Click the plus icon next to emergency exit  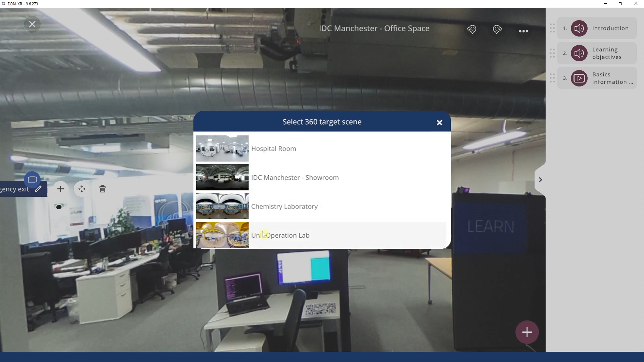pyautogui.click(x=60, y=189)
